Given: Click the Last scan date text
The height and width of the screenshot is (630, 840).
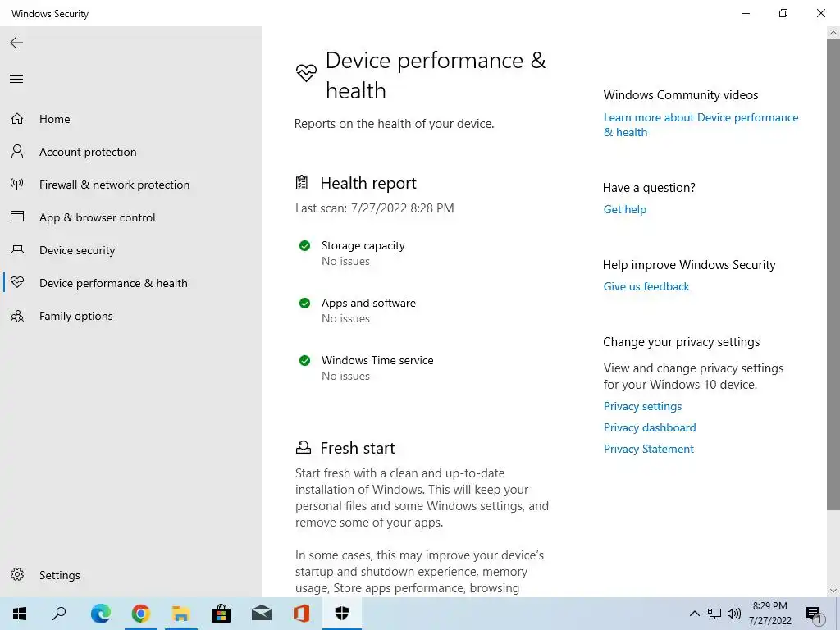Looking at the screenshot, I should (374, 208).
